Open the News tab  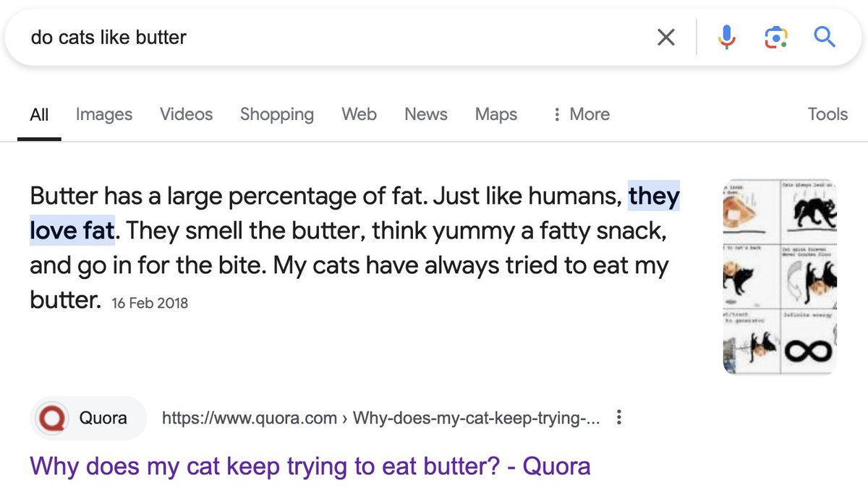[x=426, y=114]
